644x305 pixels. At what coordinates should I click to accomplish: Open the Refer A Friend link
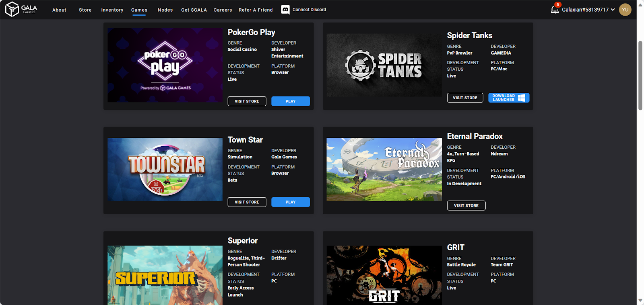click(x=256, y=10)
